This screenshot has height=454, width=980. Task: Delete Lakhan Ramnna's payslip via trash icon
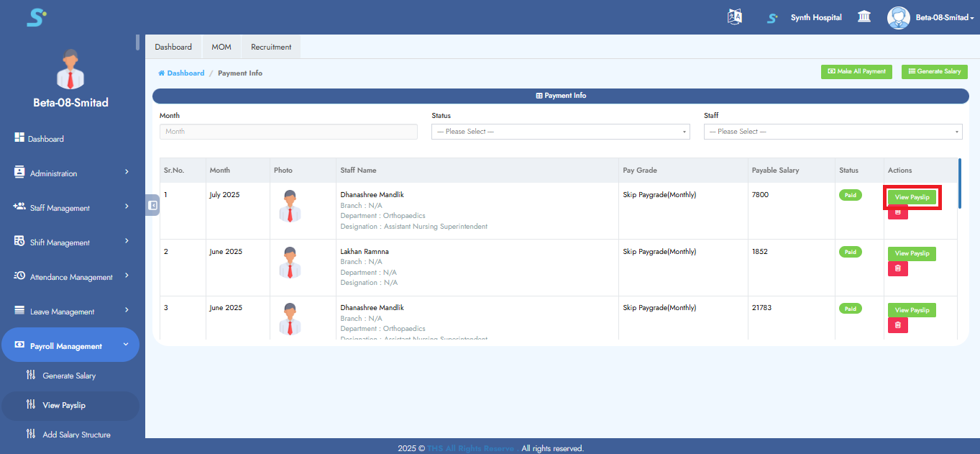click(897, 268)
